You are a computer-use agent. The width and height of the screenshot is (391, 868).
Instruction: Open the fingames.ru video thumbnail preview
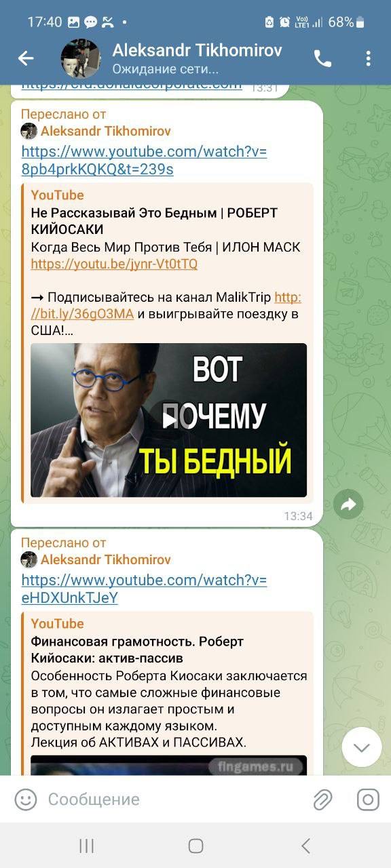click(168, 766)
